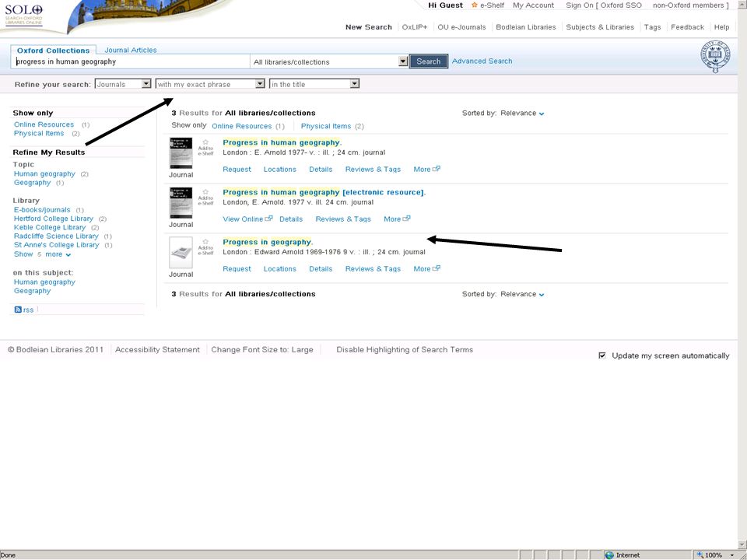The height and width of the screenshot is (560, 747).
Task: Open 'Progress in geography.' title link
Action: click(x=268, y=242)
